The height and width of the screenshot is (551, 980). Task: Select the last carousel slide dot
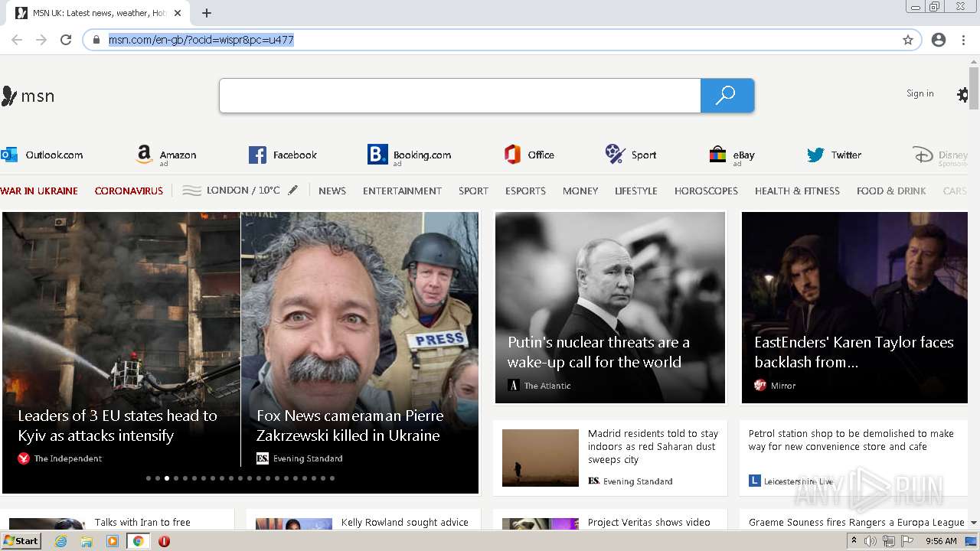332,478
